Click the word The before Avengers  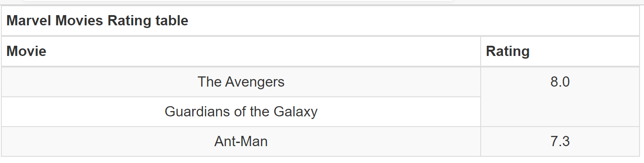coord(209,82)
